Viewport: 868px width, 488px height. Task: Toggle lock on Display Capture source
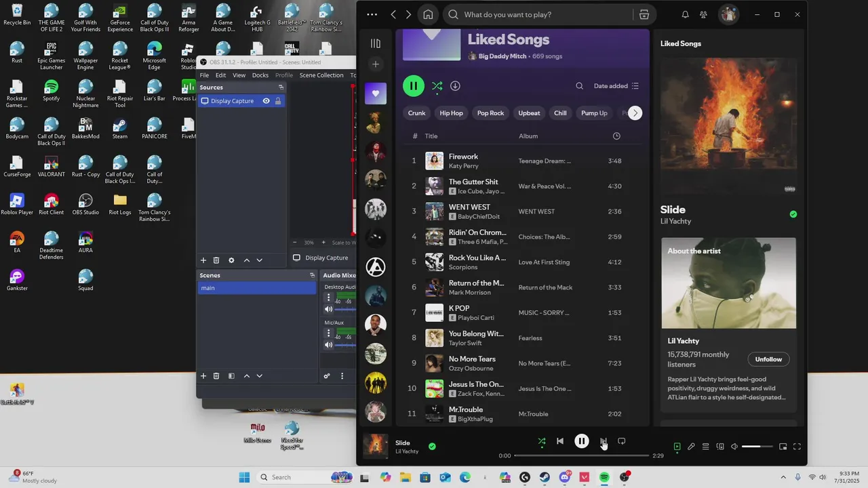pyautogui.click(x=278, y=101)
